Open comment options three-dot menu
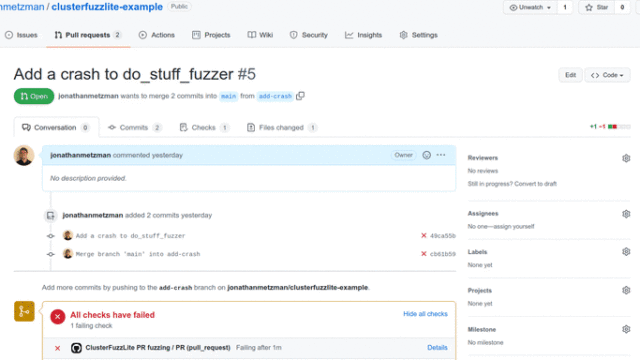 441,155
